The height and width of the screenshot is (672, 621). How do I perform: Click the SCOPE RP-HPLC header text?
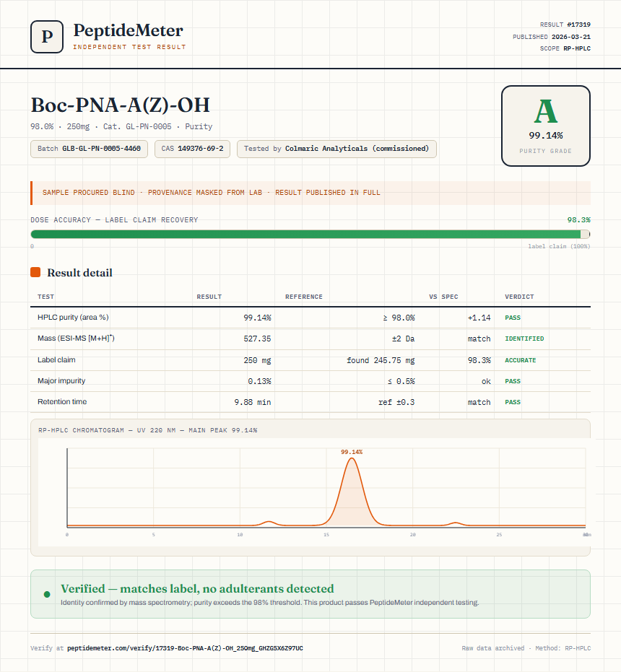click(x=565, y=48)
